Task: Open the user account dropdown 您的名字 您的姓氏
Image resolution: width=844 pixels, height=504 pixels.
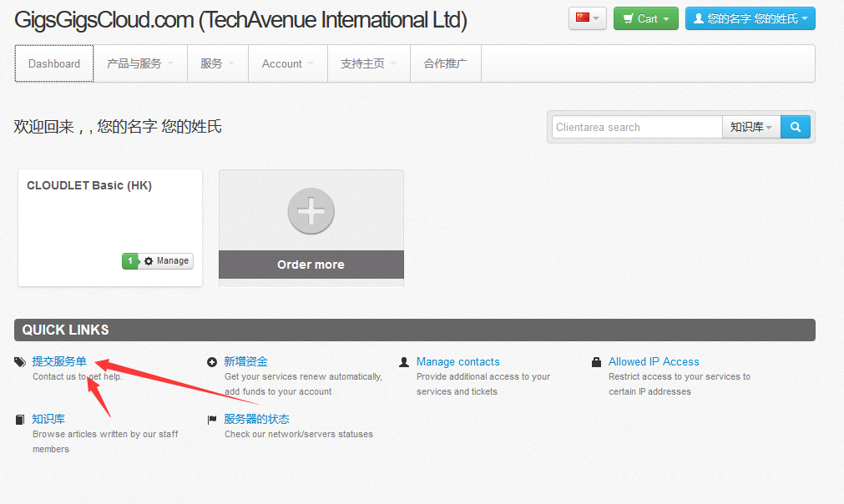Action: tap(751, 18)
